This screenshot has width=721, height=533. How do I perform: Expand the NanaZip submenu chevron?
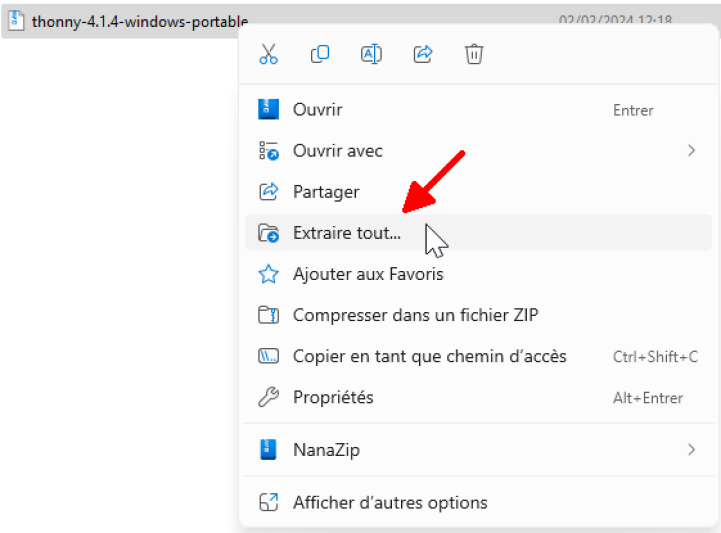point(690,450)
